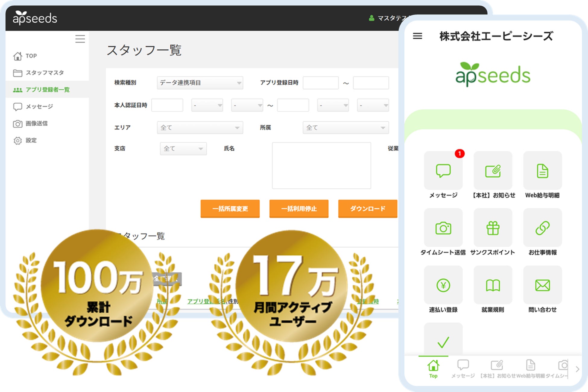Tap the 問い合わせ envelope tile

(542, 285)
